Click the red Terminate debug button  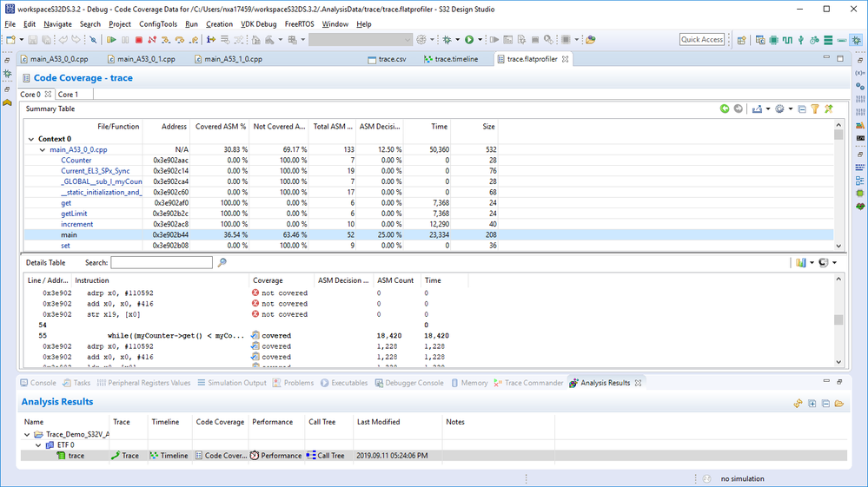tap(139, 40)
